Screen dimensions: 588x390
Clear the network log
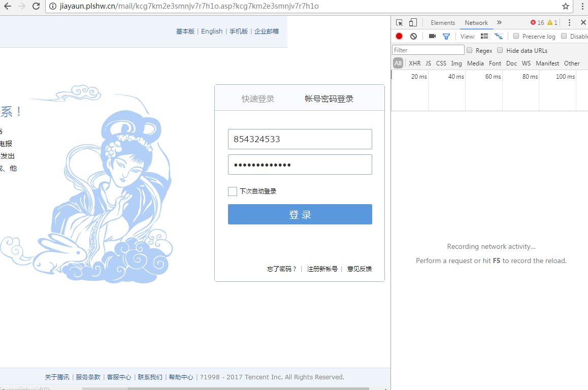[413, 36]
